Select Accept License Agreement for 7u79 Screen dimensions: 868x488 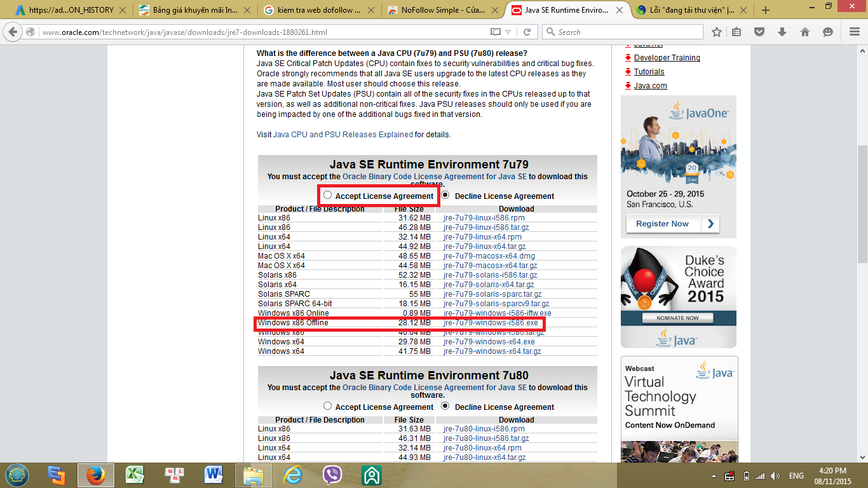point(327,195)
